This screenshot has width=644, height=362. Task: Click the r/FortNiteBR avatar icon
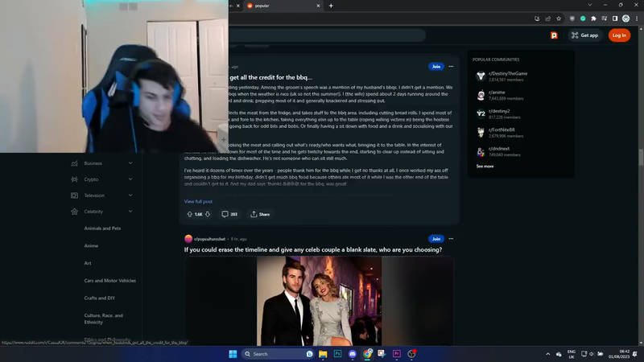[x=481, y=133]
